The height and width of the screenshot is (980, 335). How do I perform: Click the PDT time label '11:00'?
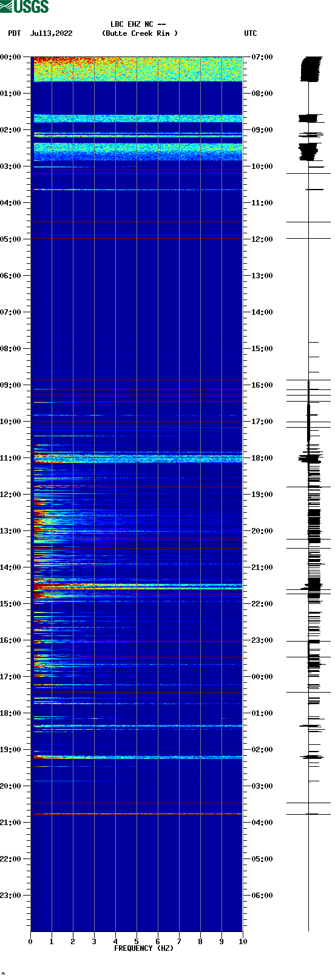(10, 458)
